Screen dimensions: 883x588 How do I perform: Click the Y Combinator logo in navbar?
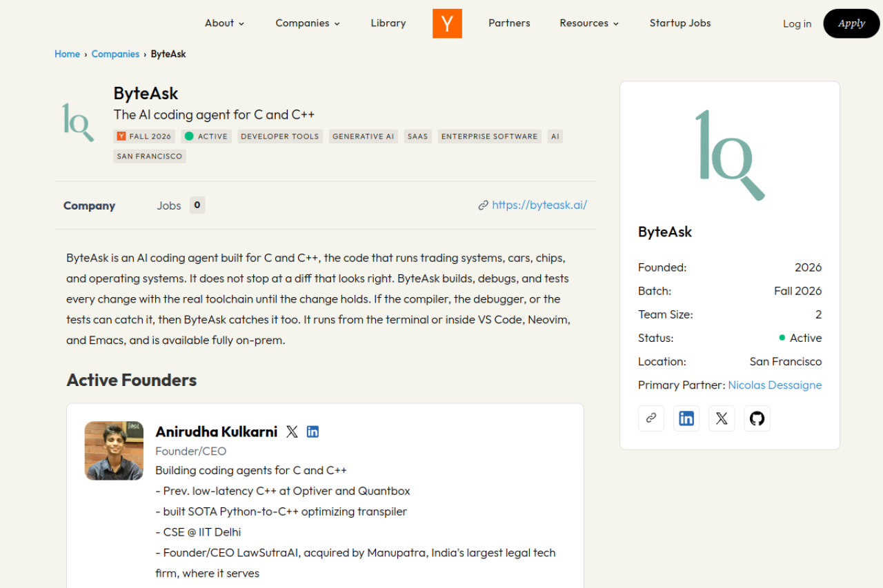point(447,23)
